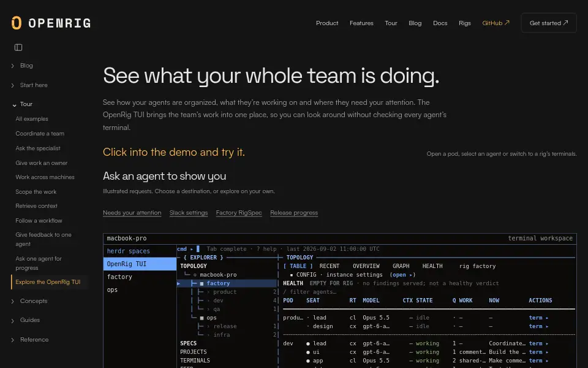This screenshot has width=588, height=368.
Task: Open Scope the work page
Action: point(36,191)
